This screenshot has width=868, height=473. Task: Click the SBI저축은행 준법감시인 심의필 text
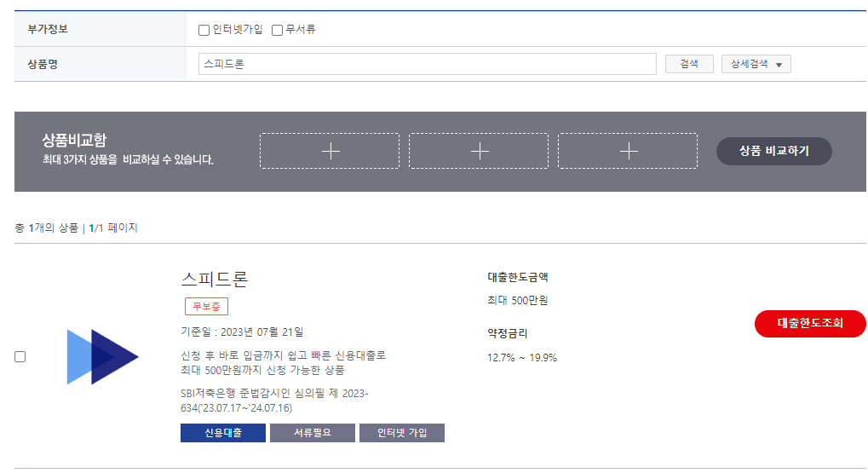tap(274, 401)
